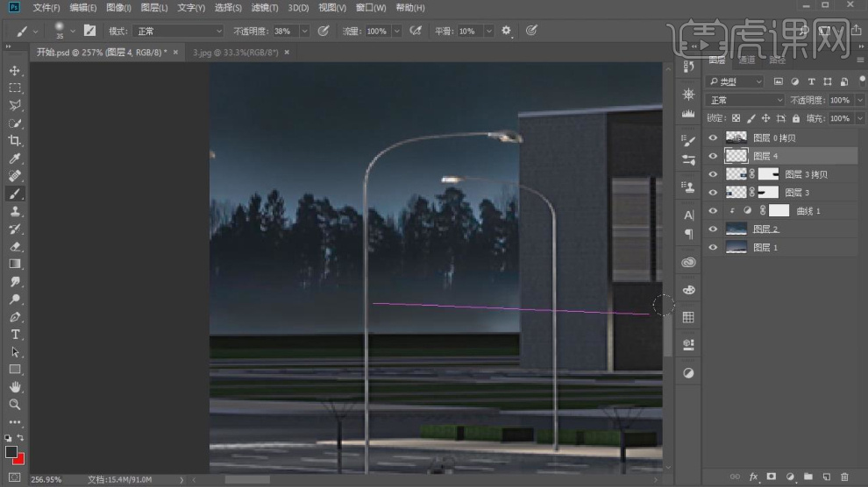Pick the Horizontal Type tool
The image size is (868, 487).
(15, 335)
